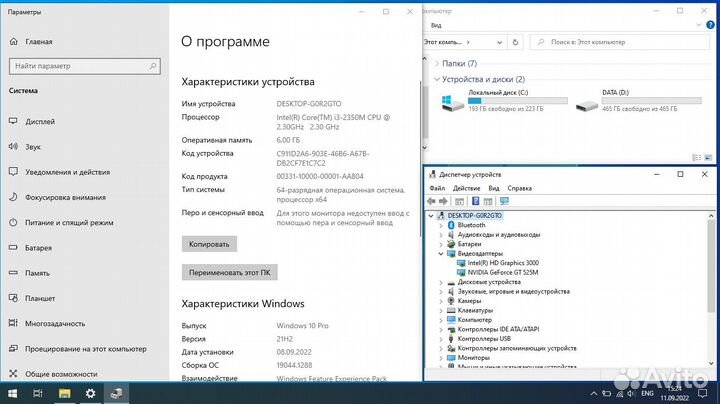This screenshot has width=720, height=404.
Task: Click the Explorer search field
Action: click(619, 42)
